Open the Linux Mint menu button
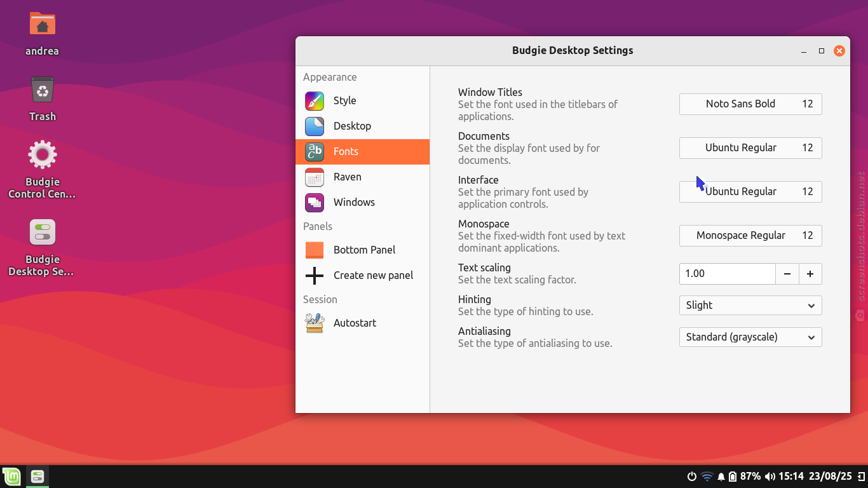The width and height of the screenshot is (868, 488). point(11,477)
